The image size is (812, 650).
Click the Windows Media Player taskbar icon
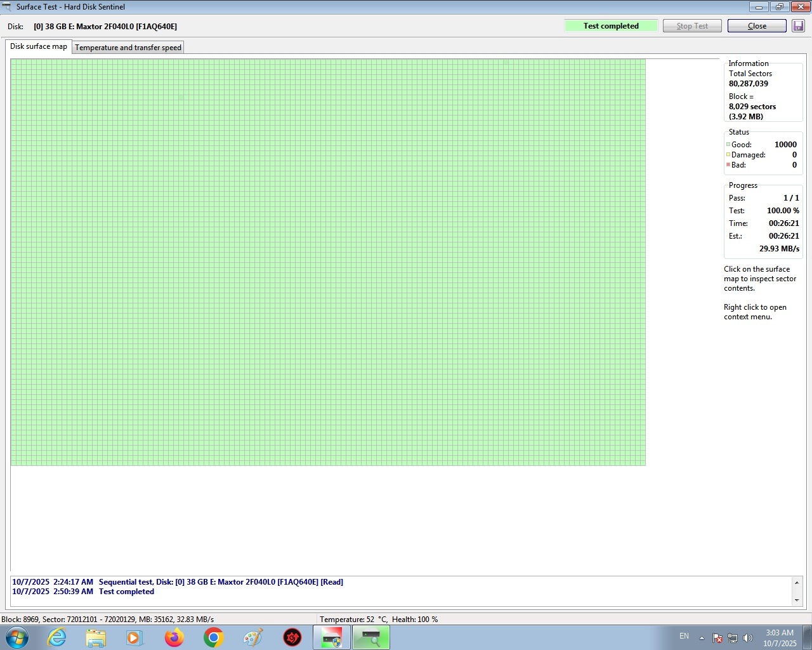[134, 637]
